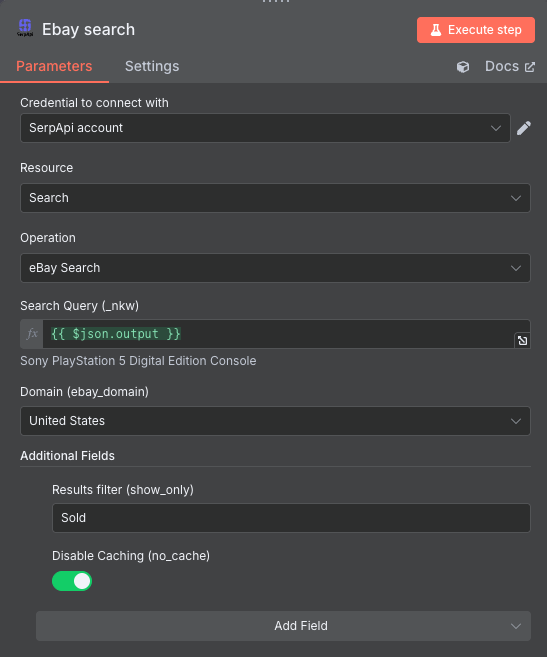Toggle Disable Caching (no_cache) switch off

[72, 581]
